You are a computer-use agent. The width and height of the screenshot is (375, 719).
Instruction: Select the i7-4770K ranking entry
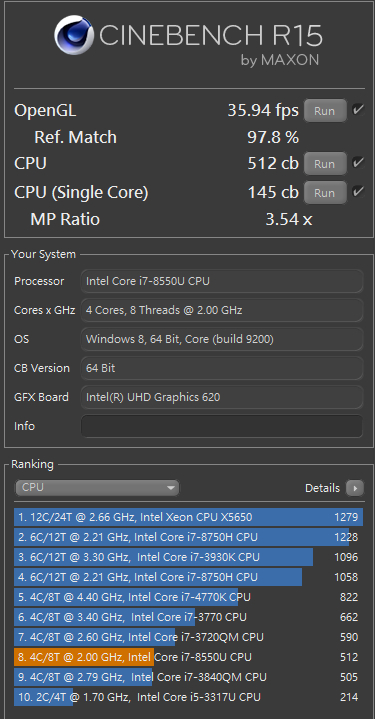click(x=188, y=597)
